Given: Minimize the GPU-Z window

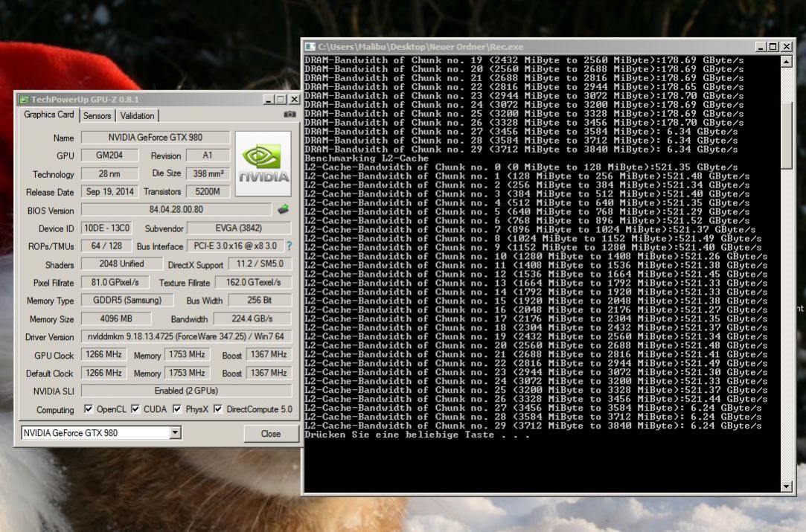Looking at the screenshot, I should click(x=269, y=99).
